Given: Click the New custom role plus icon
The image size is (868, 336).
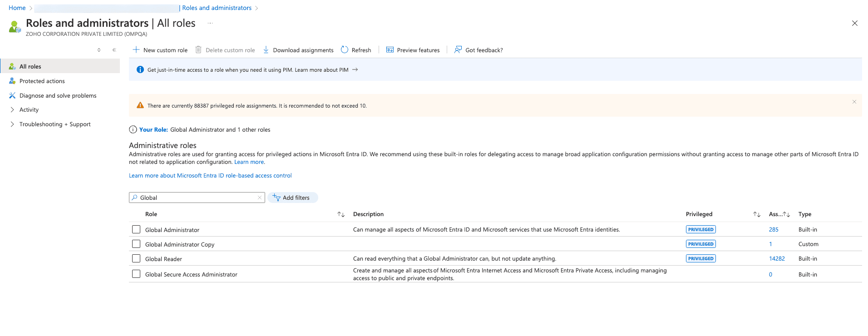Looking at the screenshot, I should coord(136,50).
